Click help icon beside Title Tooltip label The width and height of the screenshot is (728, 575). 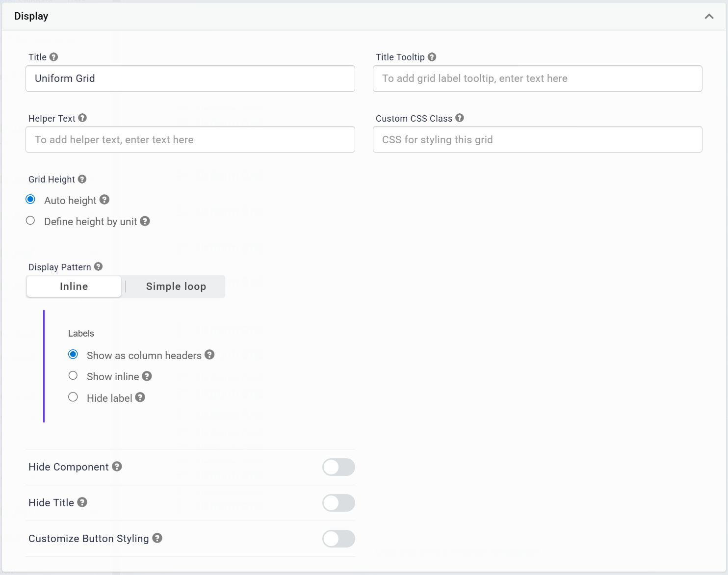pos(432,57)
